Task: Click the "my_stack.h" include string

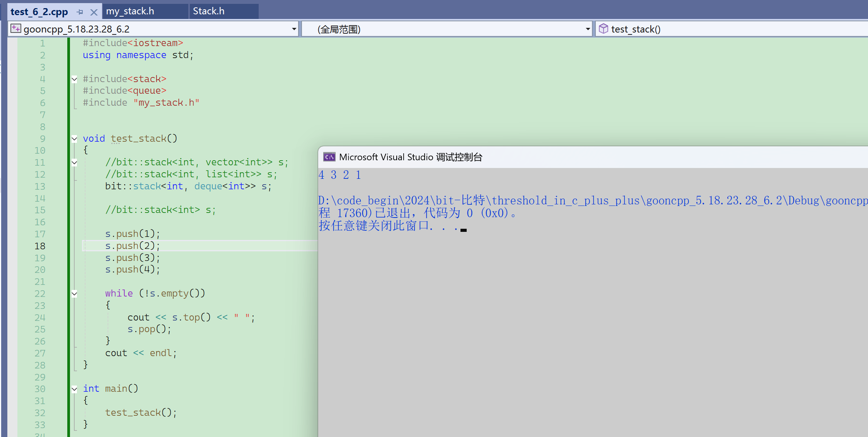Action: click(x=166, y=103)
